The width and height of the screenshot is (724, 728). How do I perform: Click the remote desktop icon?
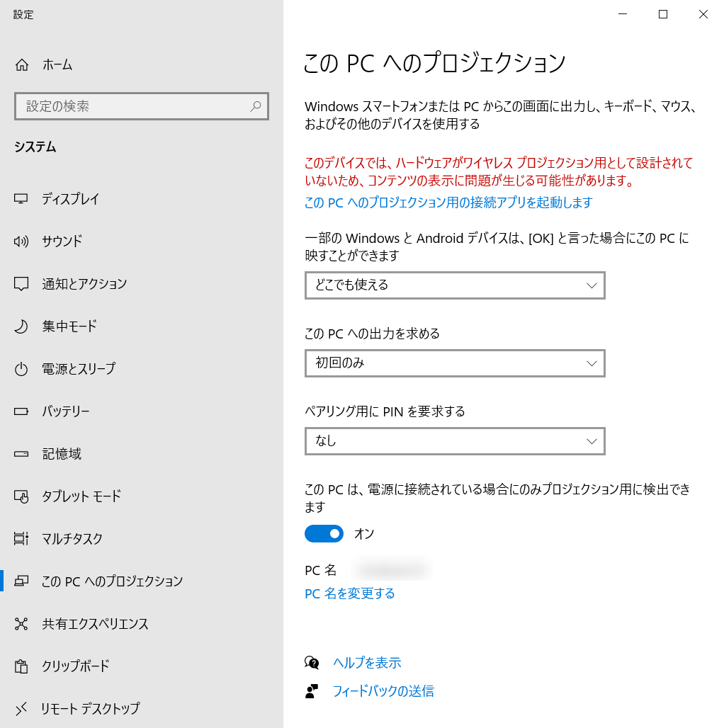pos(21,708)
